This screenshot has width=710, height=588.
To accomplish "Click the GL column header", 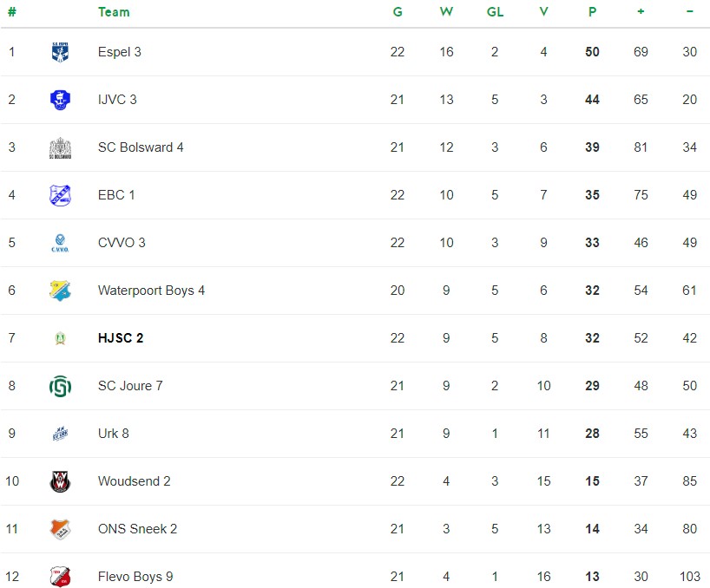I will pyautogui.click(x=495, y=12).
